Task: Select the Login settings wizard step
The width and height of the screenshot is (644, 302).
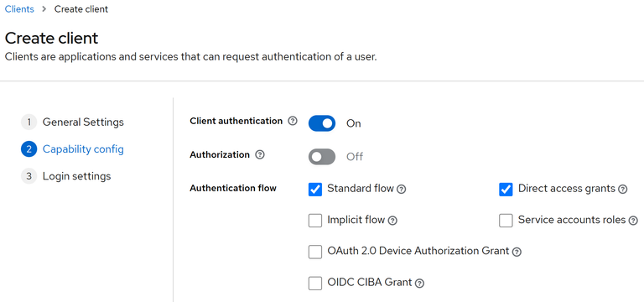Action: tap(66, 176)
